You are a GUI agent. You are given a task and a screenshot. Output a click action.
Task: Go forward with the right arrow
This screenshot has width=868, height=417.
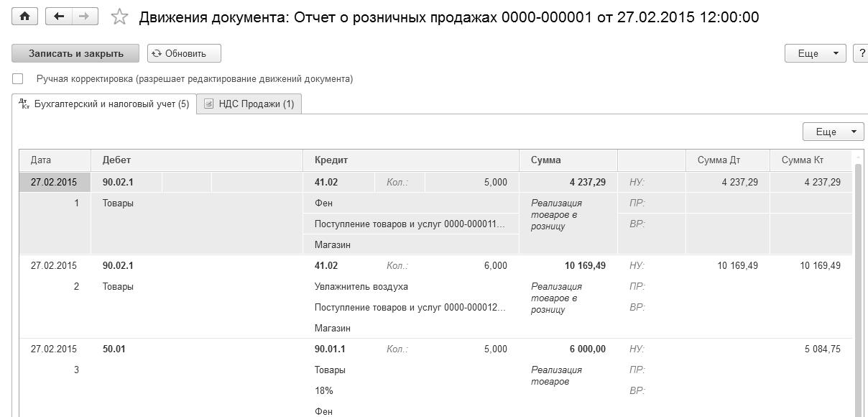tap(85, 17)
